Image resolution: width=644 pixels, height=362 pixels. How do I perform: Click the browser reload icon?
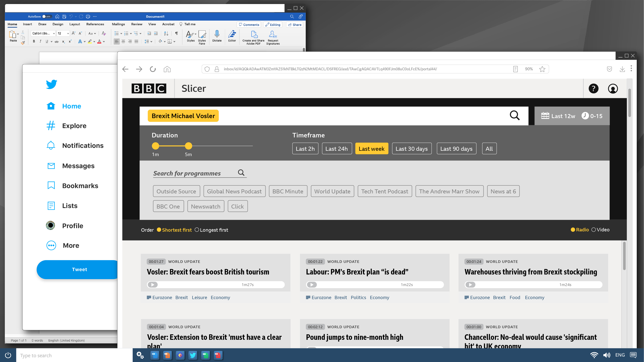[153, 69]
